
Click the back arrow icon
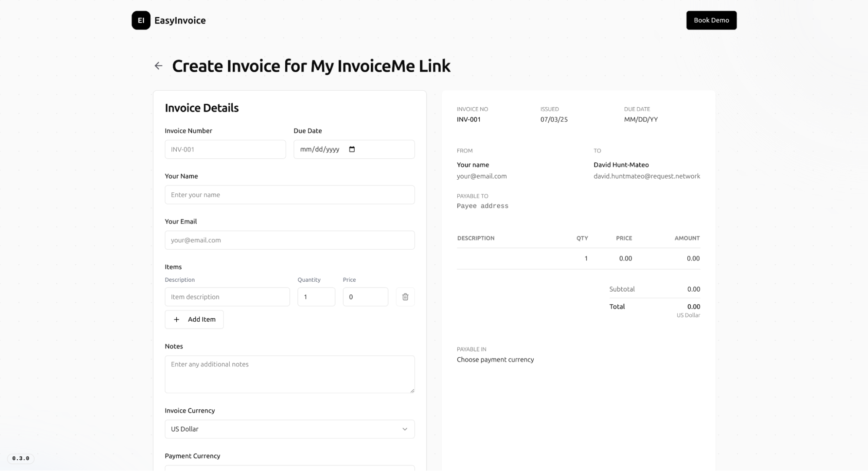(x=158, y=66)
